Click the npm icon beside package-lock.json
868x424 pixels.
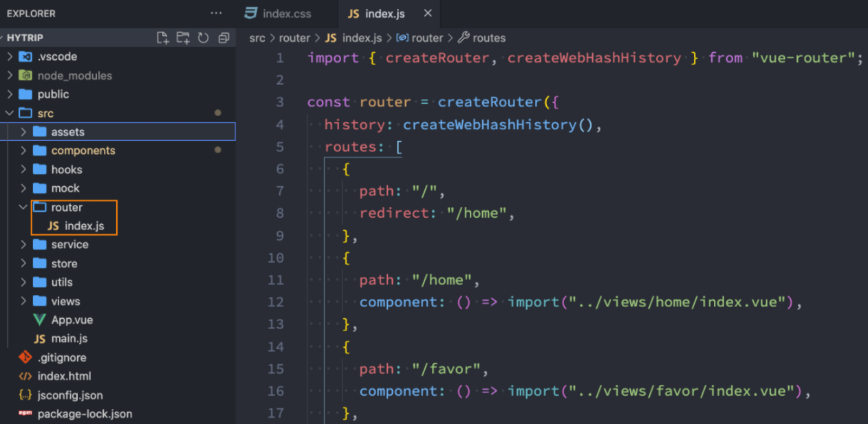(25, 414)
